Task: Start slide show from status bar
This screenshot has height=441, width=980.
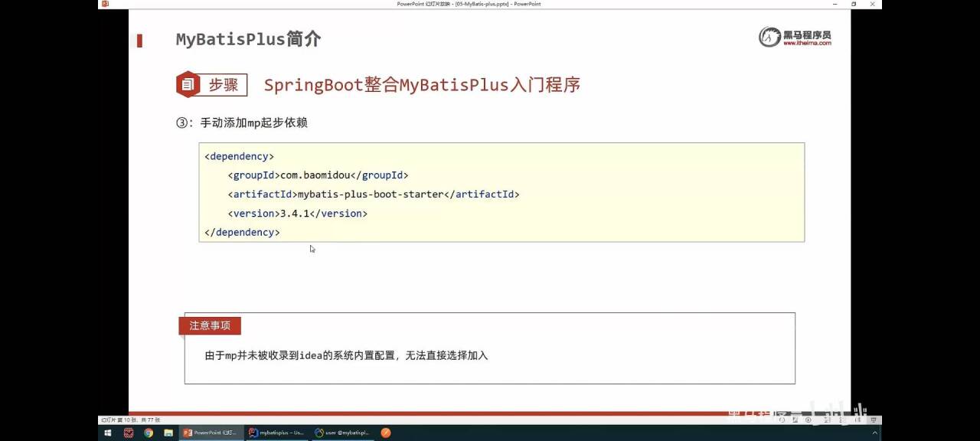Action: 873,420
